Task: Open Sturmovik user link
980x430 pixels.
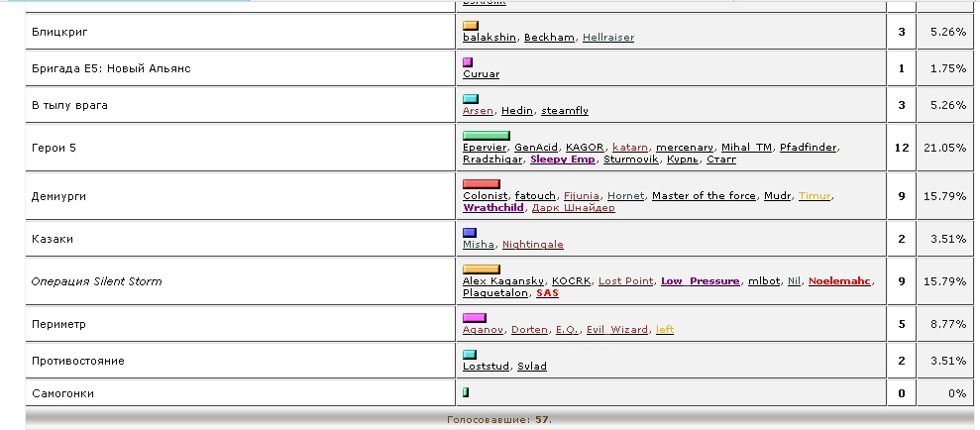Action: (x=630, y=160)
